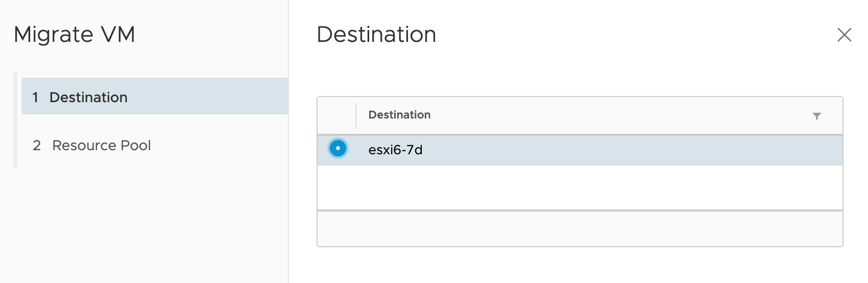
Task: Click step number 1 in the sidebar
Action: [35, 97]
